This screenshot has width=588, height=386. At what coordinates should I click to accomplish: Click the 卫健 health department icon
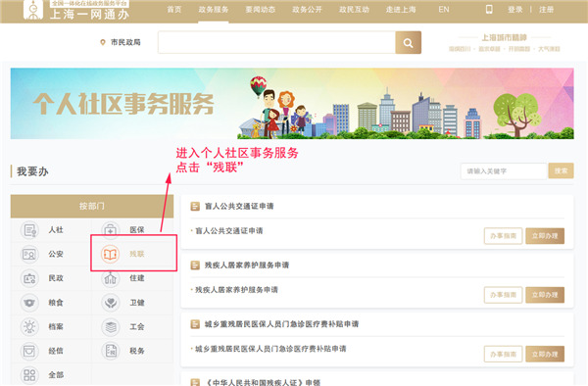tap(110, 303)
